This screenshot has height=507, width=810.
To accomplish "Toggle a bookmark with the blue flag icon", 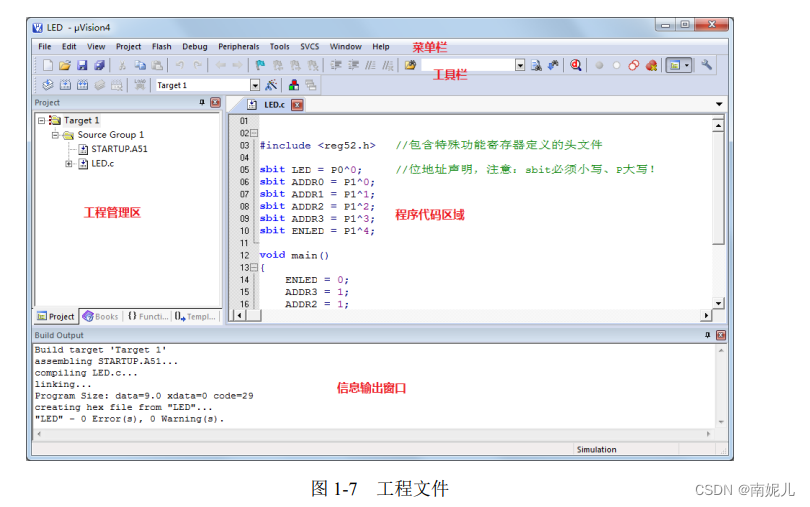I will tap(260, 65).
